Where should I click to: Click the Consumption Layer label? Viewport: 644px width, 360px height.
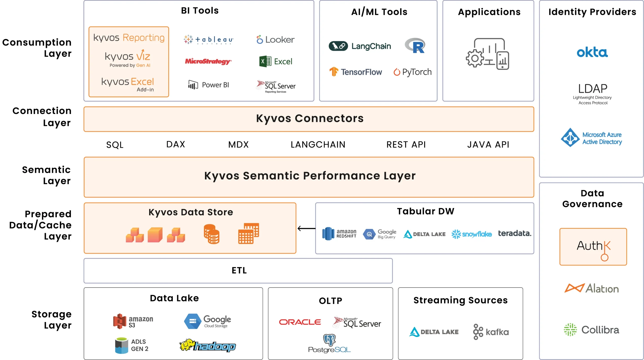(x=37, y=48)
